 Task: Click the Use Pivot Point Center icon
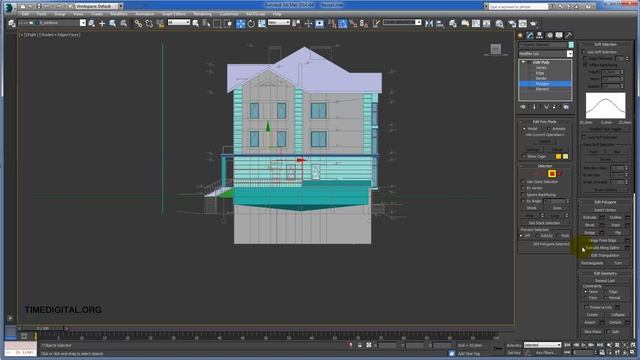point(297,24)
